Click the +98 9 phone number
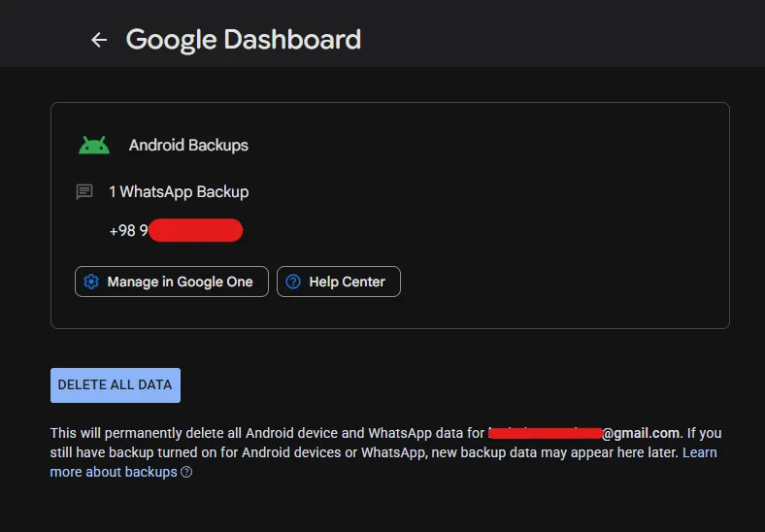Viewport: 765px width, 532px height. click(176, 230)
